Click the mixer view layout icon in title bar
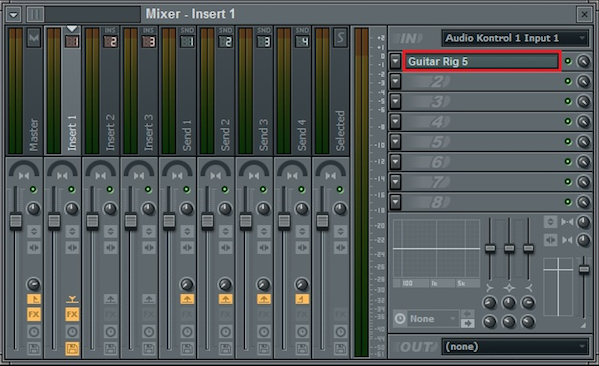599x366 pixels. (35, 15)
